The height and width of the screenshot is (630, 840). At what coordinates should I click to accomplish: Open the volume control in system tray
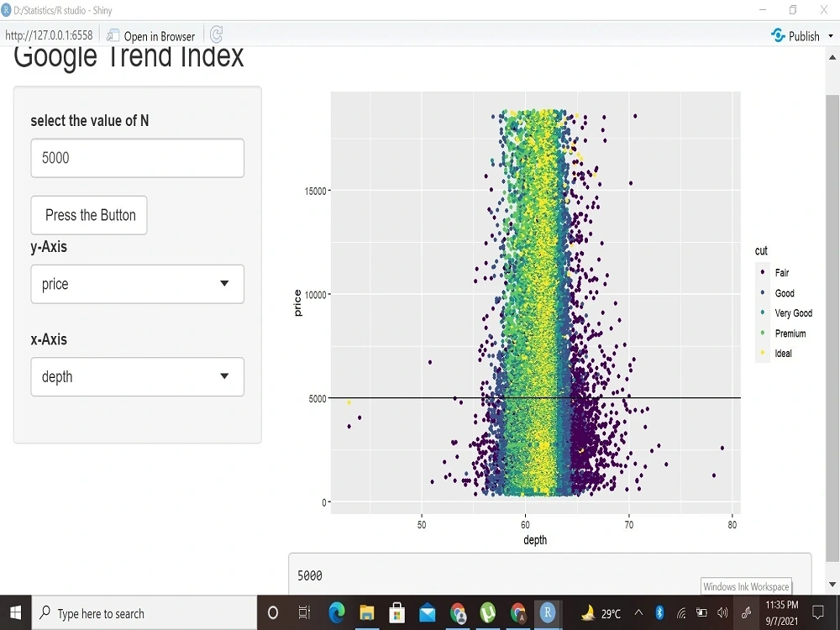pyautogui.click(x=722, y=612)
